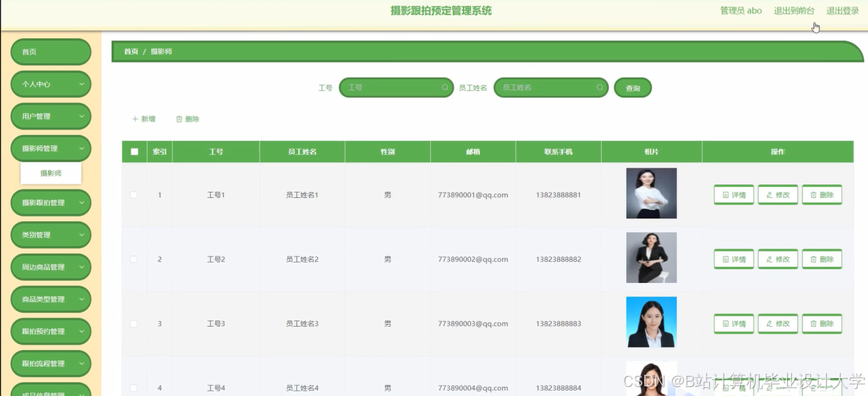Tick the checkbox for row 工号4
The image size is (868, 396).
pos(134,388)
